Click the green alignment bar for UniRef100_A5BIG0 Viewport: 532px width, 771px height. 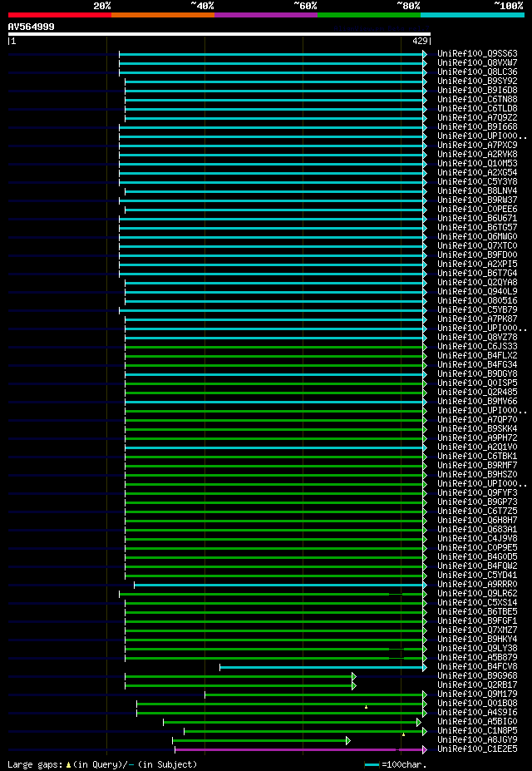point(290,722)
